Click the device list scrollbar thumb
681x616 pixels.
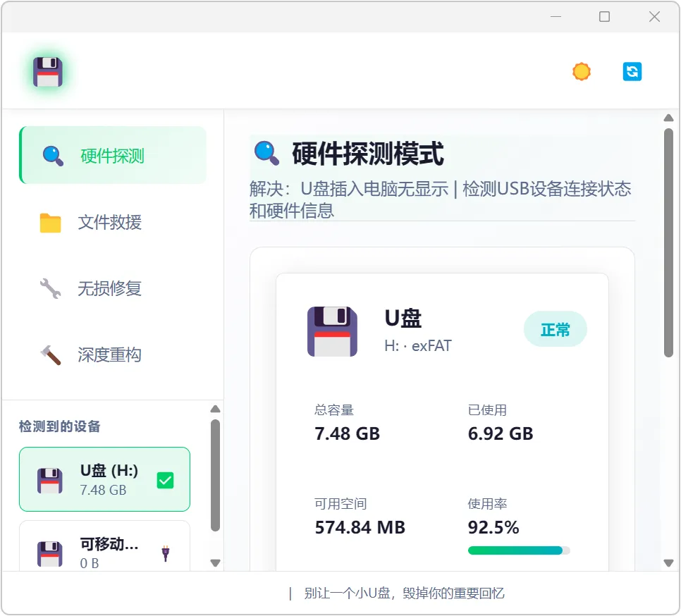[216, 475]
